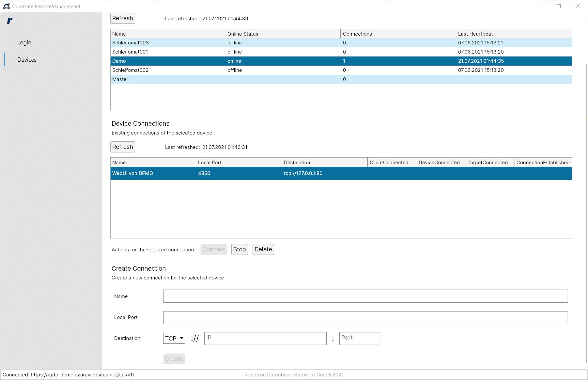Switch to the Devices sidebar item

click(27, 60)
